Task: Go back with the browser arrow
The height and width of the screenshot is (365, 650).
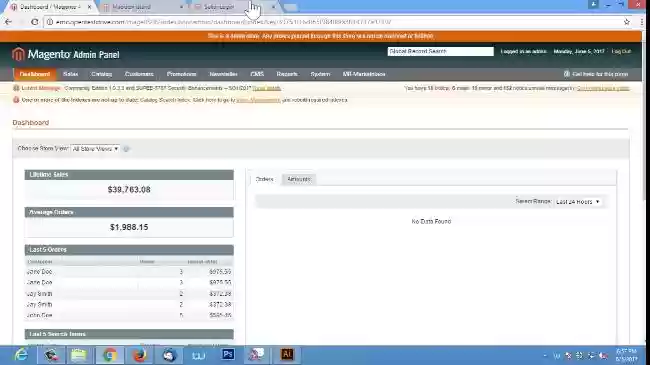Action: [8, 22]
